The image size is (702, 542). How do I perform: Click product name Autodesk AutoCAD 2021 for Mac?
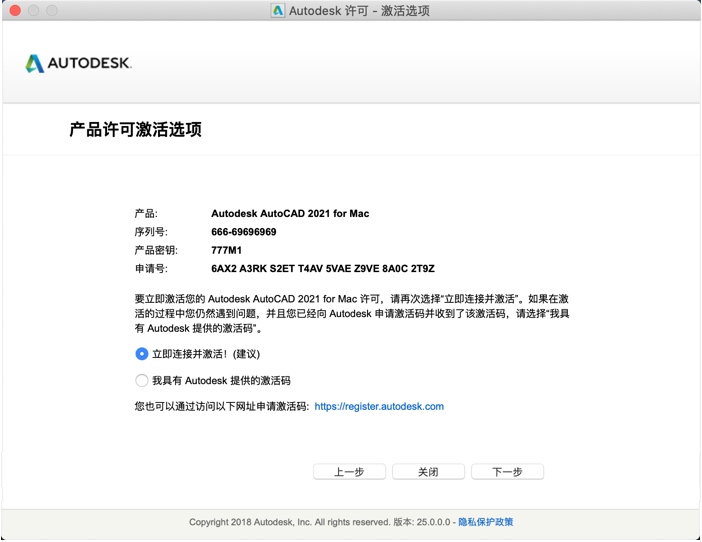pyautogui.click(x=290, y=213)
